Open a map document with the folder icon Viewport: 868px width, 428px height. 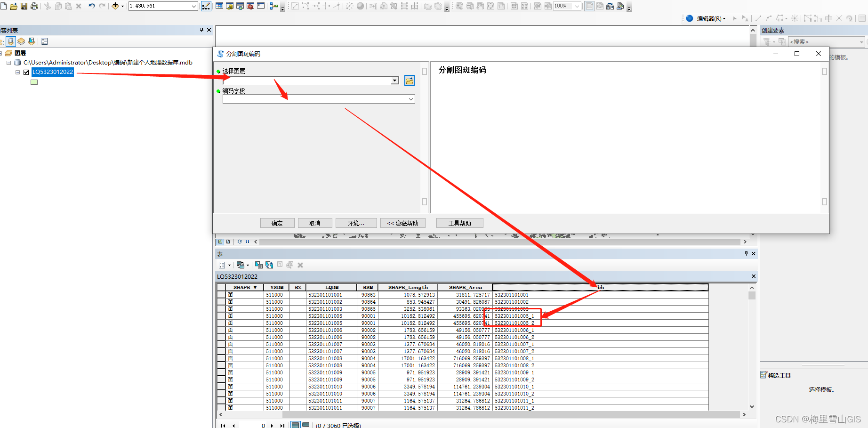13,6
